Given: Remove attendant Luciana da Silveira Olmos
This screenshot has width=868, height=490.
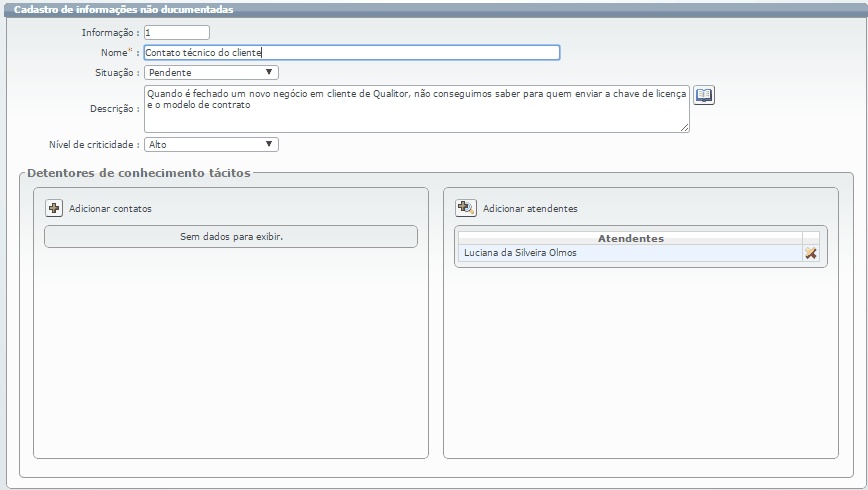Looking at the screenshot, I should pos(811,253).
